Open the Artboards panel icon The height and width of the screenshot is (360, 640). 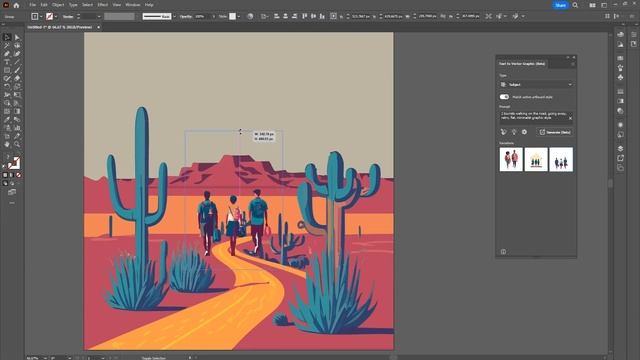[620, 168]
